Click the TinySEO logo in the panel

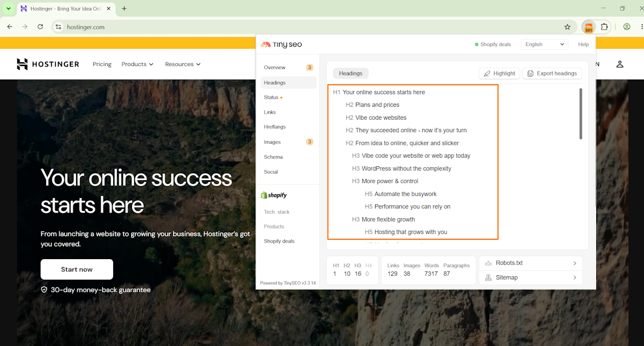281,45
